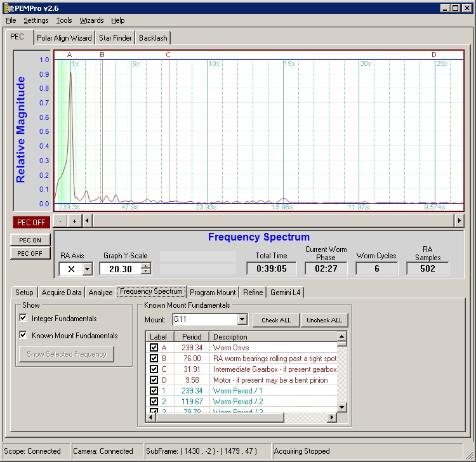The image size is (476, 462).
Task: Click the graph horizontal scrollbar track
Action: tap(273, 221)
